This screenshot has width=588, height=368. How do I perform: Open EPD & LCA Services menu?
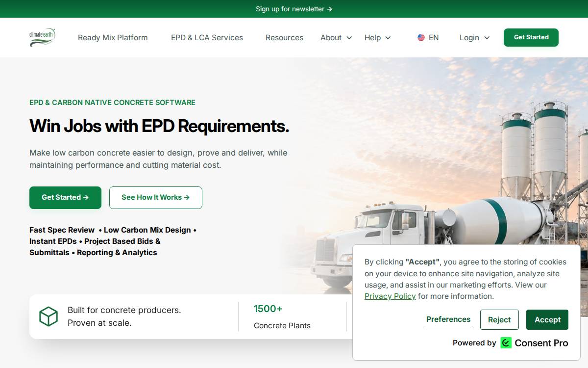pyautogui.click(x=207, y=37)
